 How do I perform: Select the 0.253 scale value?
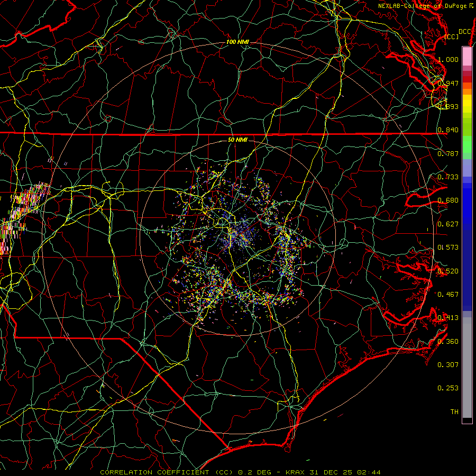(x=448, y=388)
